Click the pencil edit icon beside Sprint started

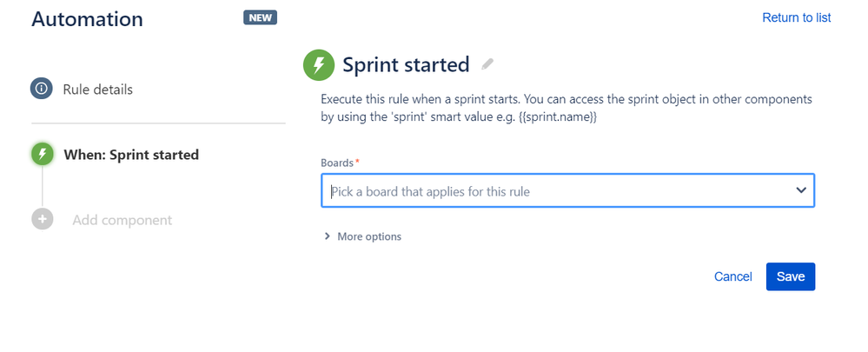(x=487, y=64)
